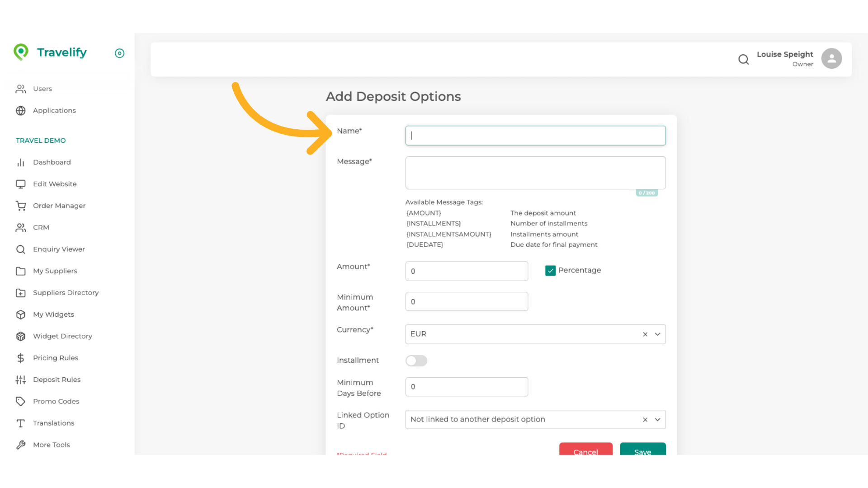Open Enquiry Viewer menu item
The width and height of the screenshot is (868, 488).
coord(59,249)
